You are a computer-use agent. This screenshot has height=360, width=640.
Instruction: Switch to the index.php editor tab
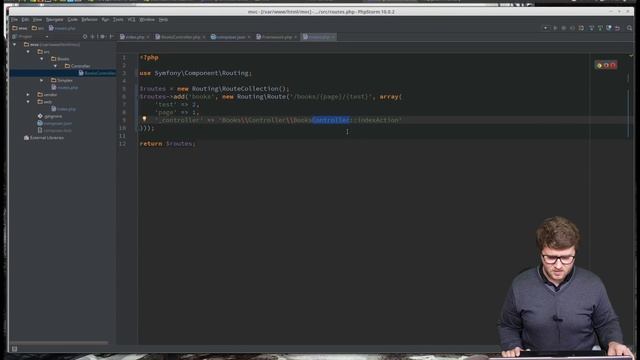(135, 37)
